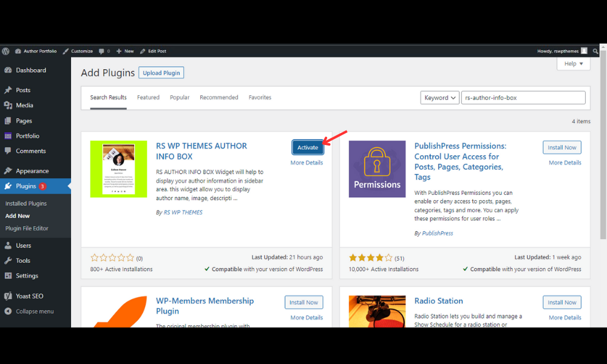Click the Appearance paintbrush icon
This screenshot has width=607, height=364.
tap(8, 170)
